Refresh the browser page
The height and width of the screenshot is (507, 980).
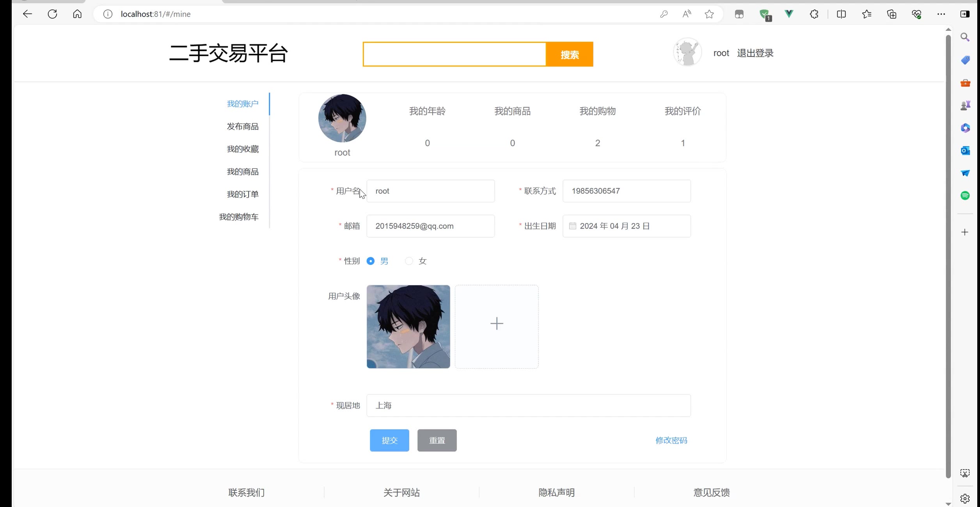[52, 14]
